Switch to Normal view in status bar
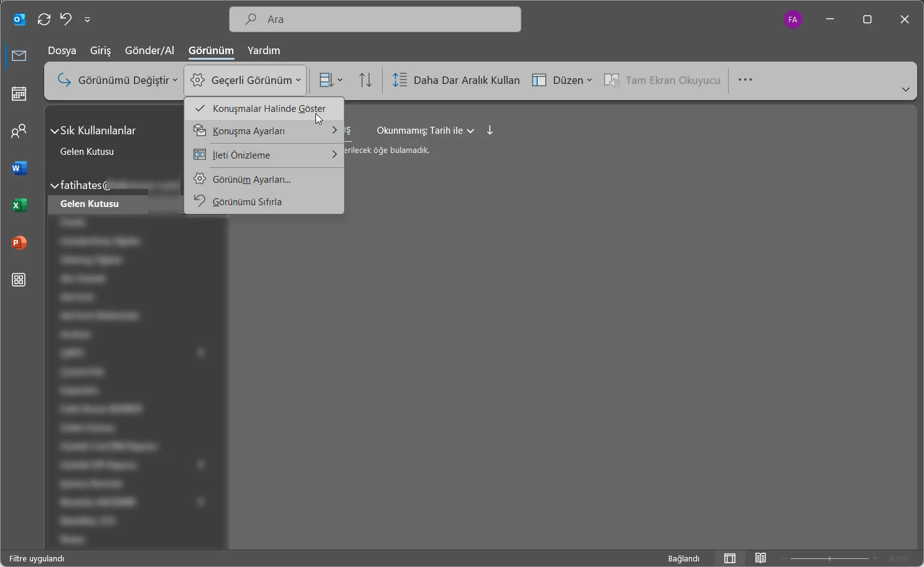 [730, 558]
